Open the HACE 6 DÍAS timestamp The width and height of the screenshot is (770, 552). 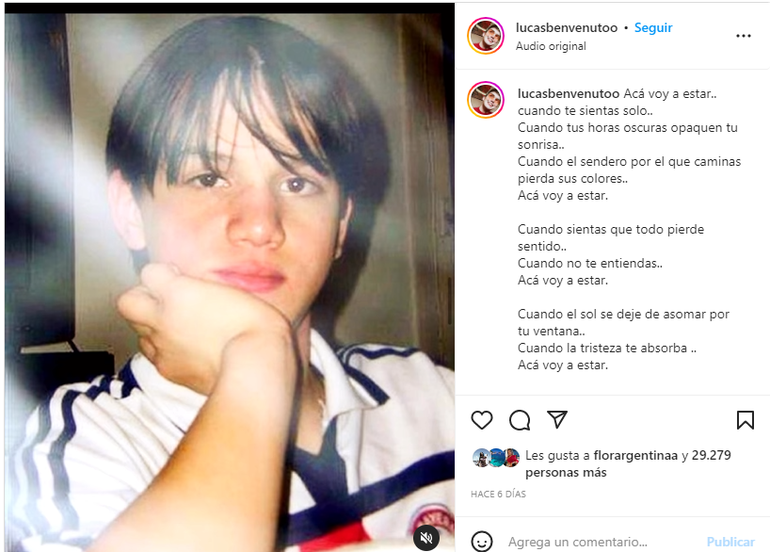click(x=498, y=494)
